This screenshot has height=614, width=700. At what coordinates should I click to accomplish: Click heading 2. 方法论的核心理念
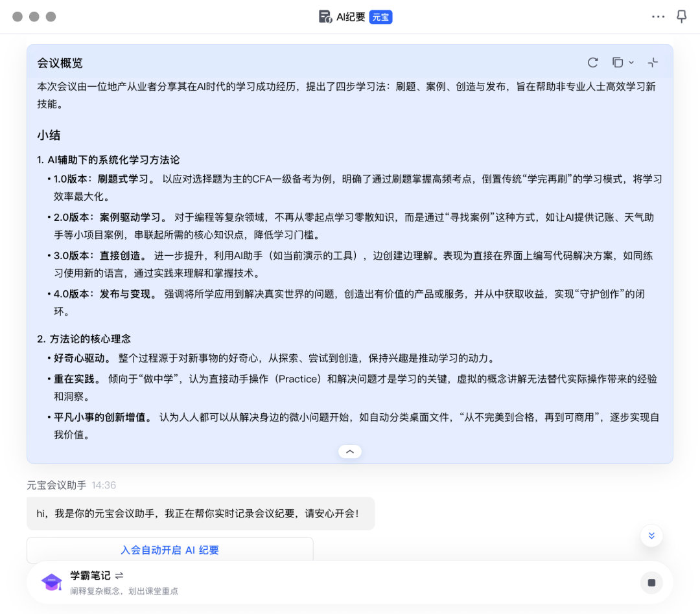(x=84, y=339)
